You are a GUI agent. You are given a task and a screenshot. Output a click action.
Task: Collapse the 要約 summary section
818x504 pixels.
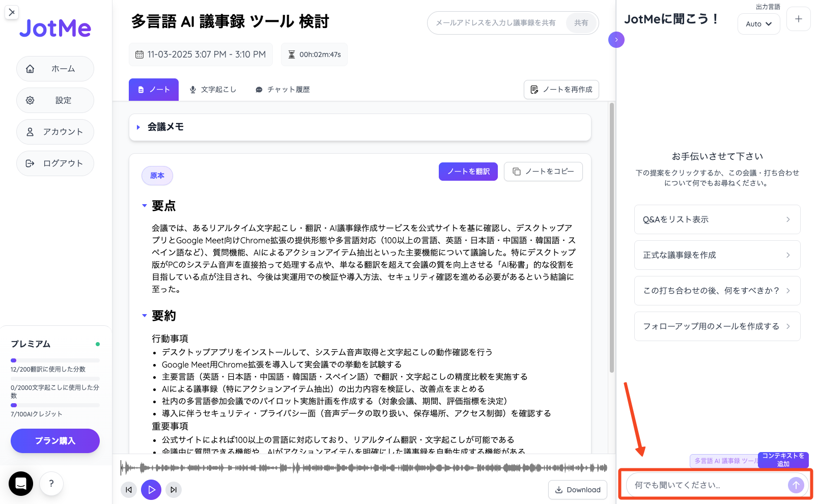click(x=145, y=316)
